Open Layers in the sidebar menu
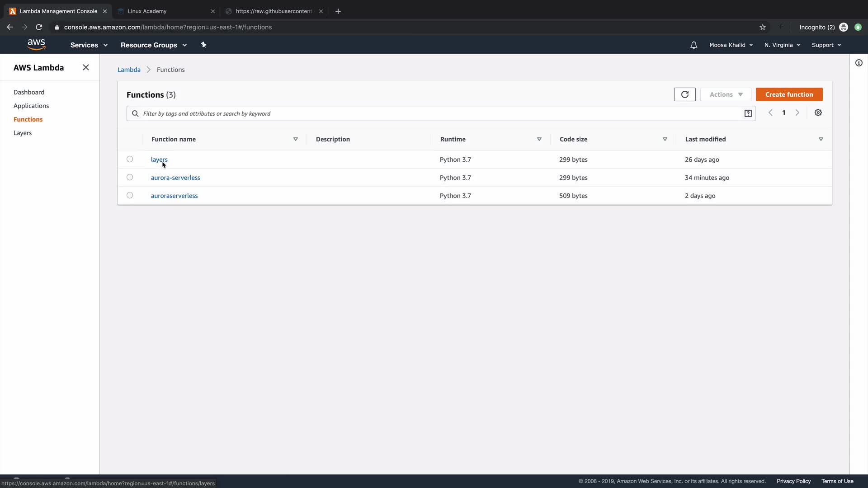Viewport: 868px width, 488px height. [x=23, y=133]
